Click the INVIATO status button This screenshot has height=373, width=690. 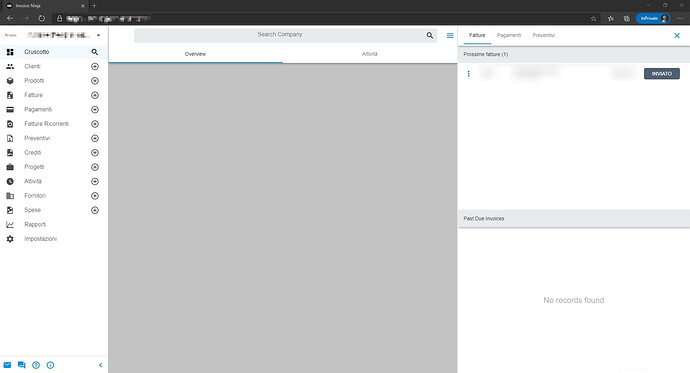pos(661,73)
